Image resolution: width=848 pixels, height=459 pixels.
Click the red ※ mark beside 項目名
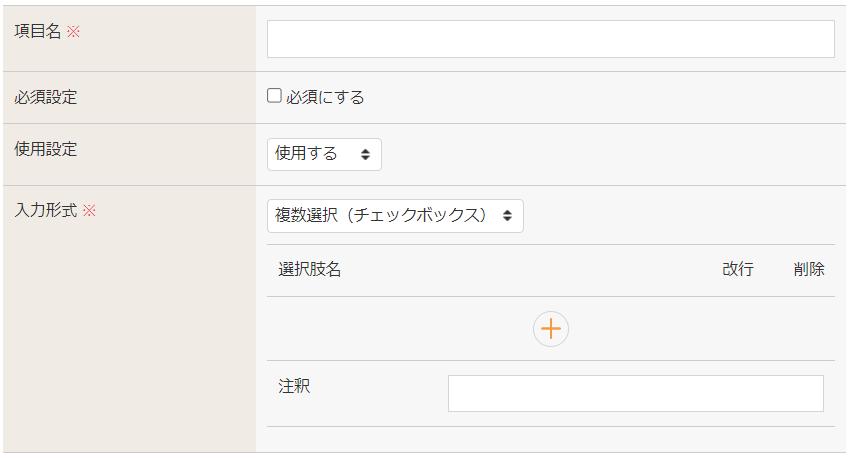[73, 32]
